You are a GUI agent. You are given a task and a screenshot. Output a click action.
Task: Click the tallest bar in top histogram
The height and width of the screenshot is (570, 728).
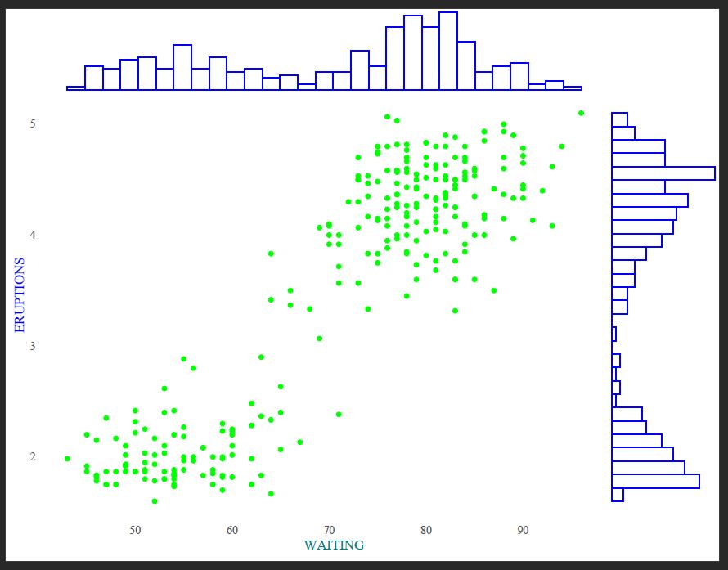coord(447,51)
